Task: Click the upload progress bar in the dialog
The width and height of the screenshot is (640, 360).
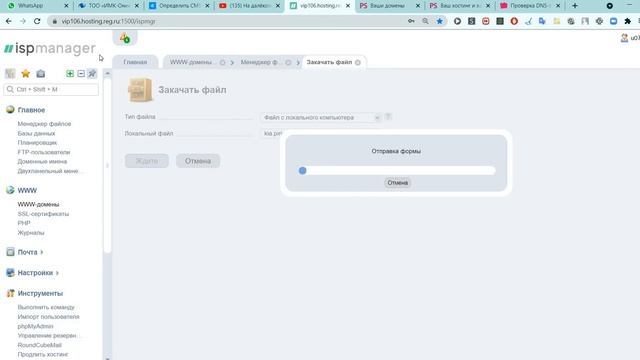Action: pos(397,170)
